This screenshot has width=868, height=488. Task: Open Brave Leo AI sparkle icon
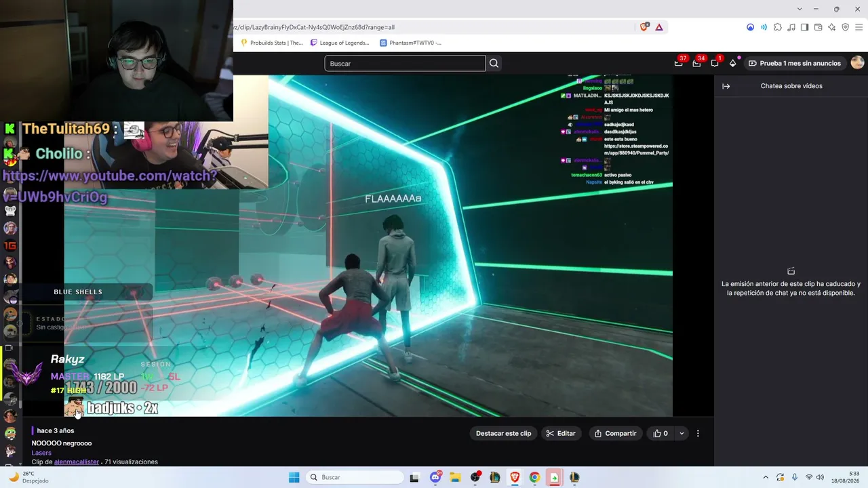[x=831, y=27]
